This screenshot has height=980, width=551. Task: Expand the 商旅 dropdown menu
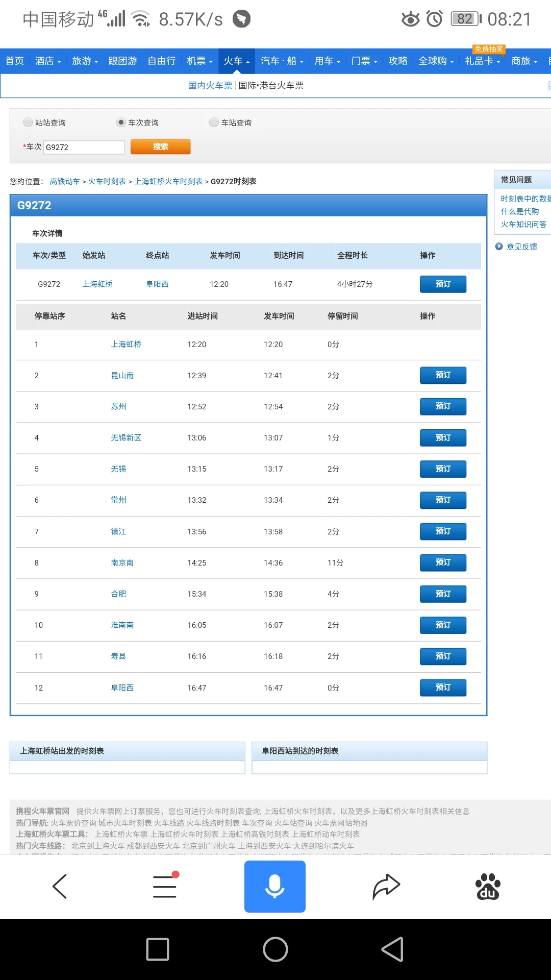pos(524,61)
